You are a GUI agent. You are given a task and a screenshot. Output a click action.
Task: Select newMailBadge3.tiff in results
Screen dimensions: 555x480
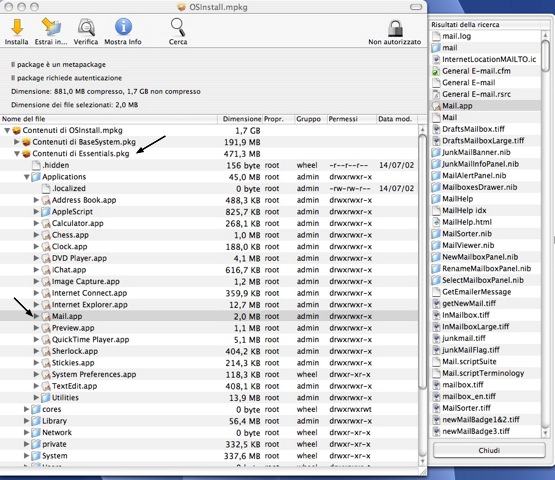point(485,431)
